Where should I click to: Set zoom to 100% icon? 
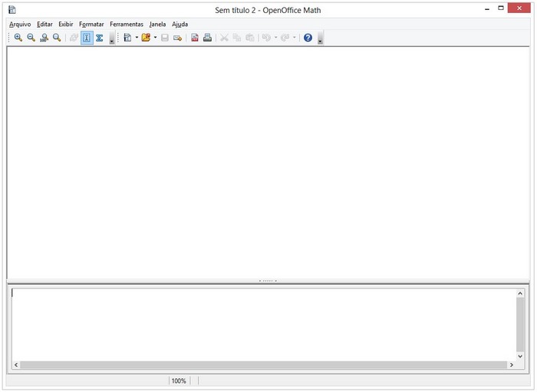(x=44, y=38)
